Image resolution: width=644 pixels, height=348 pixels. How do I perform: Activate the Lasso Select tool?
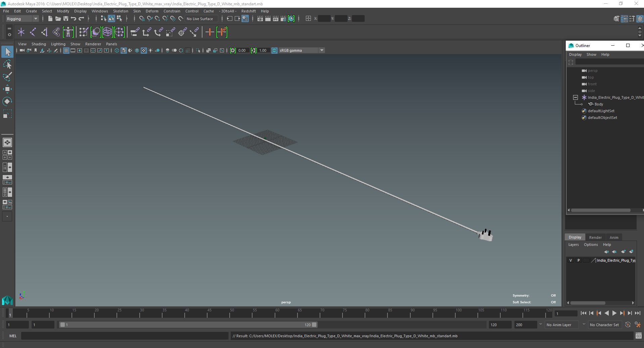(7, 64)
